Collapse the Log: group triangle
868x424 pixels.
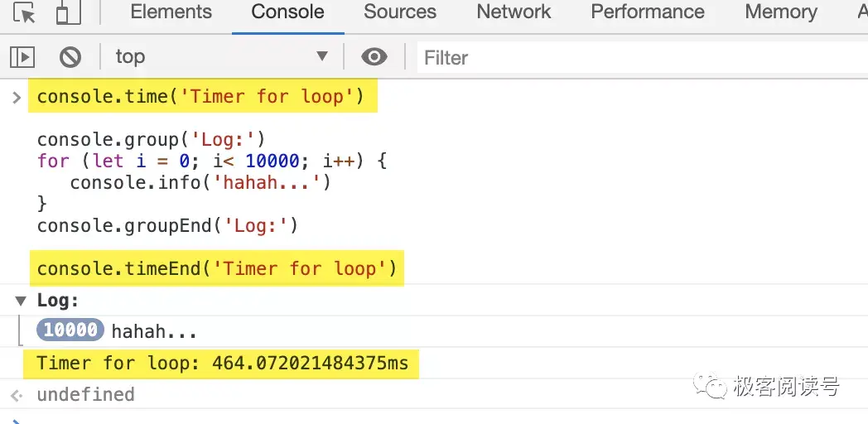(21, 301)
